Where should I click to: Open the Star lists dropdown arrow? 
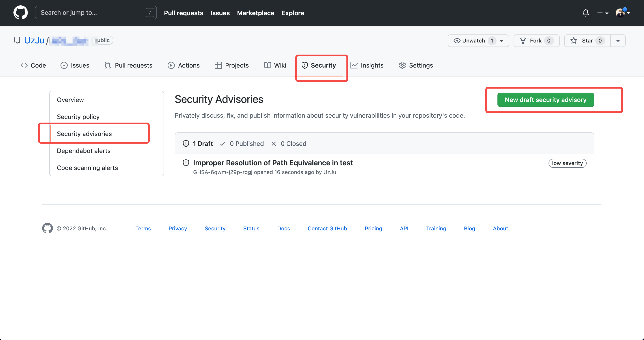(618, 41)
